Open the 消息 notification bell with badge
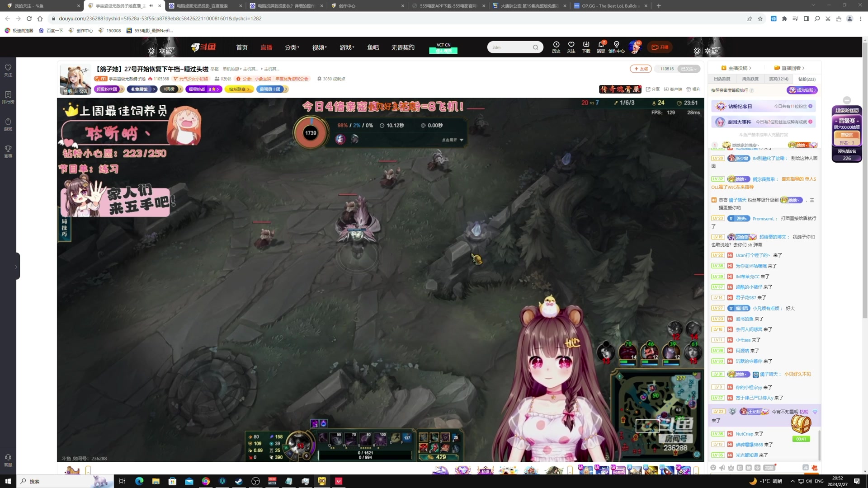 (x=601, y=45)
